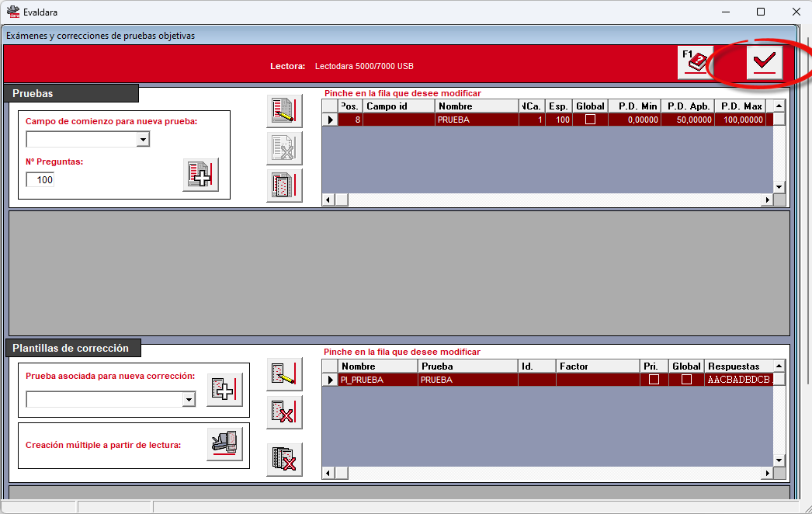
Task: Add new correction template plus icon
Action: tap(225, 390)
